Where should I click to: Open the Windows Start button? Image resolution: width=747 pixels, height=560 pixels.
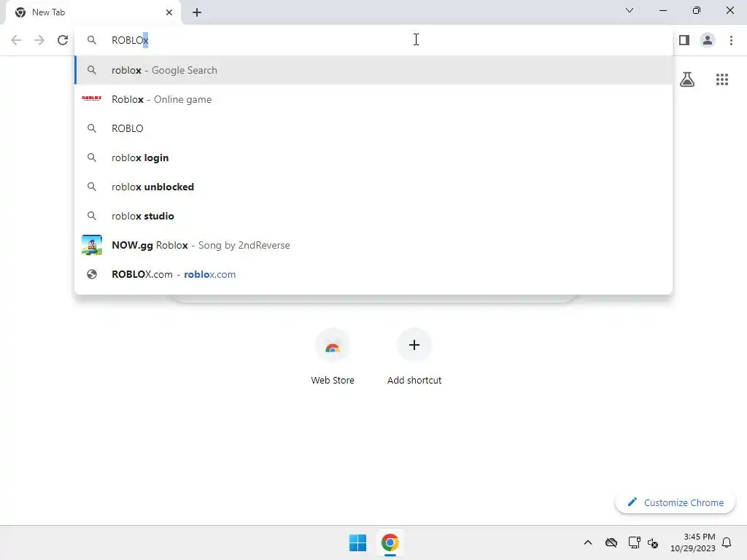click(x=357, y=542)
